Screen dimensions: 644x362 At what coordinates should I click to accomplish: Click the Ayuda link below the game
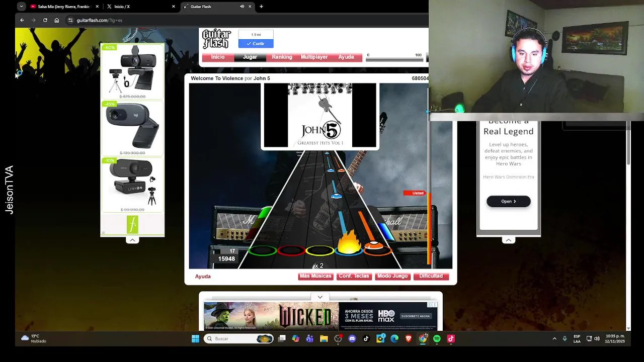[x=203, y=277]
